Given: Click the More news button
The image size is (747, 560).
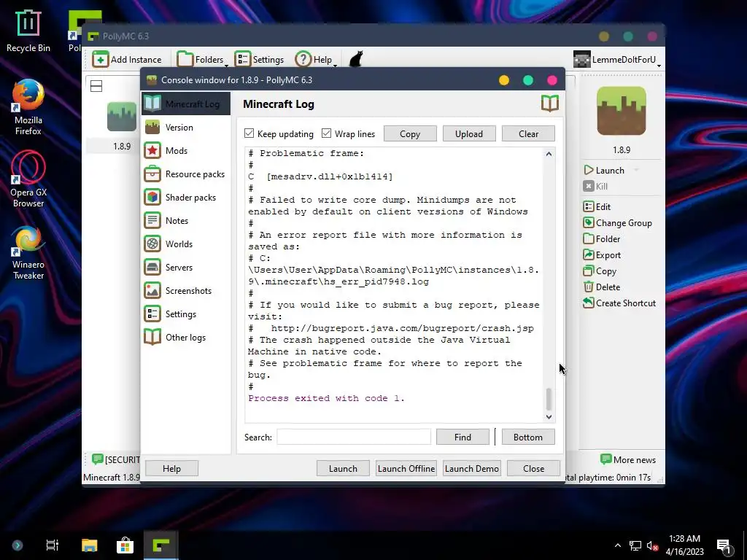Looking at the screenshot, I should (x=628, y=459).
